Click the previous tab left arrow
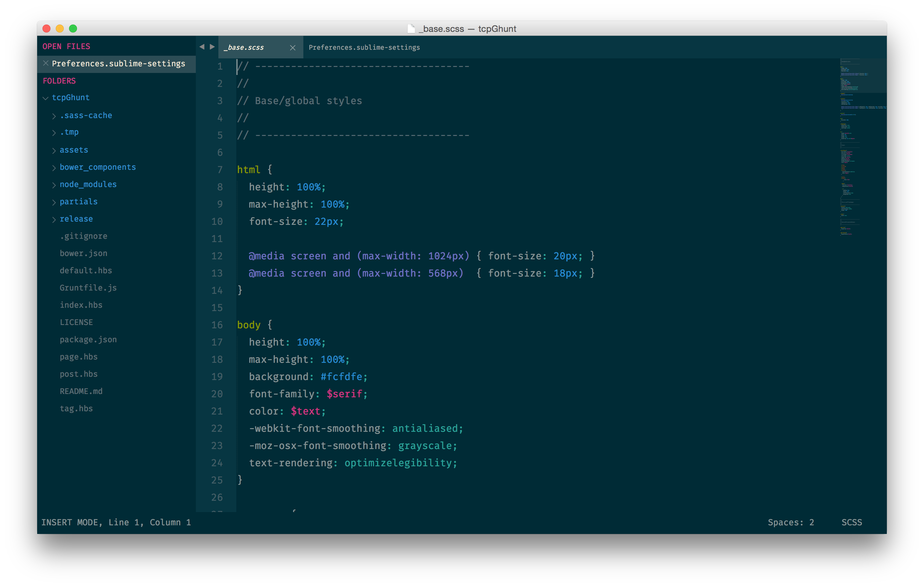 202,47
